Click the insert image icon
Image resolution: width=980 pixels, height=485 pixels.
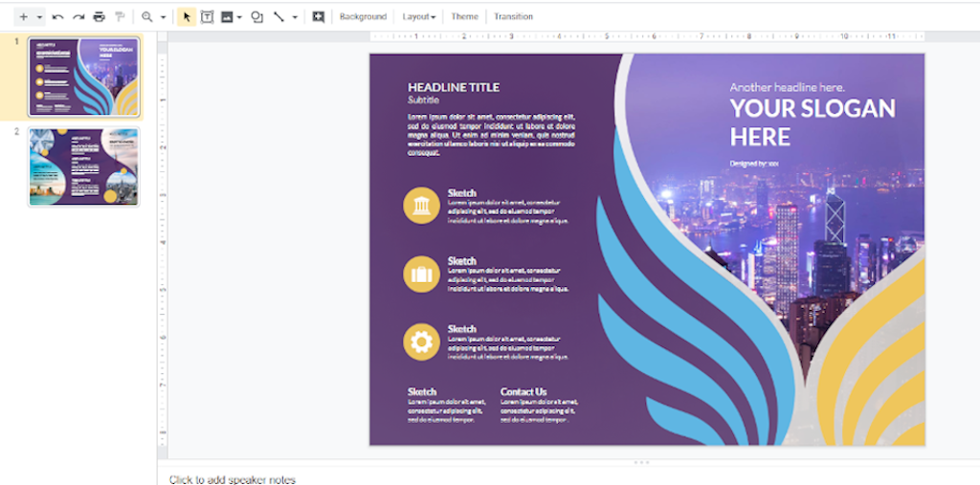227,17
